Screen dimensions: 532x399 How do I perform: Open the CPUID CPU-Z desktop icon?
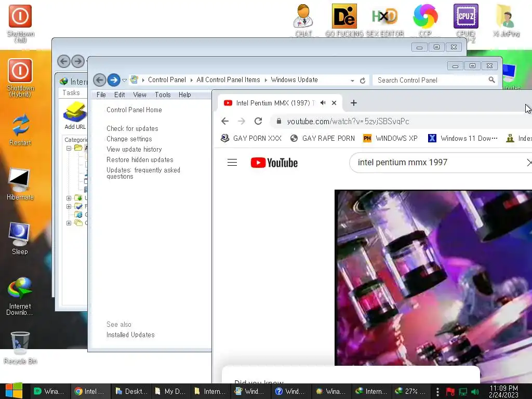pos(466,23)
